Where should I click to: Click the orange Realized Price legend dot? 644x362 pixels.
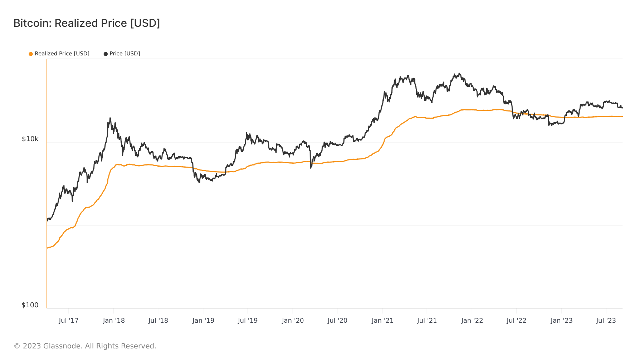31,54
